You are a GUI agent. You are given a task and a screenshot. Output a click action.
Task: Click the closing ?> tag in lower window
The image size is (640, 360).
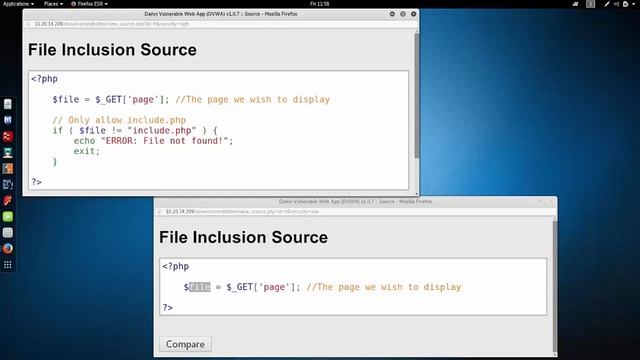click(x=168, y=307)
